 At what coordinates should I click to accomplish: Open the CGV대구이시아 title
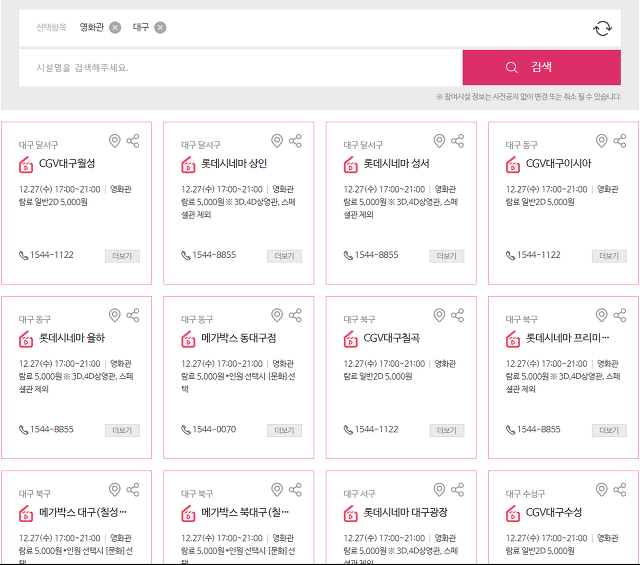click(x=558, y=164)
